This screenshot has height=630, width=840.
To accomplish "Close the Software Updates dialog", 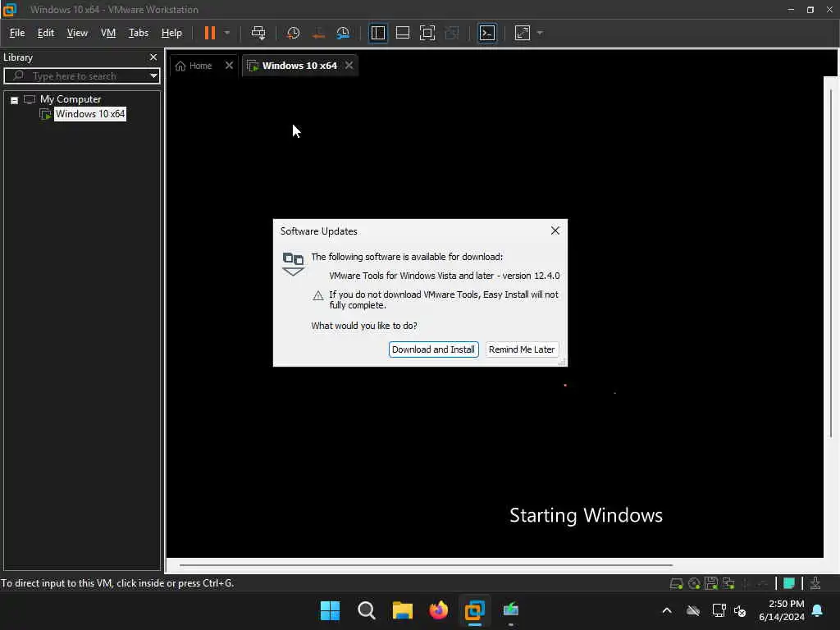I will point(555,231).
